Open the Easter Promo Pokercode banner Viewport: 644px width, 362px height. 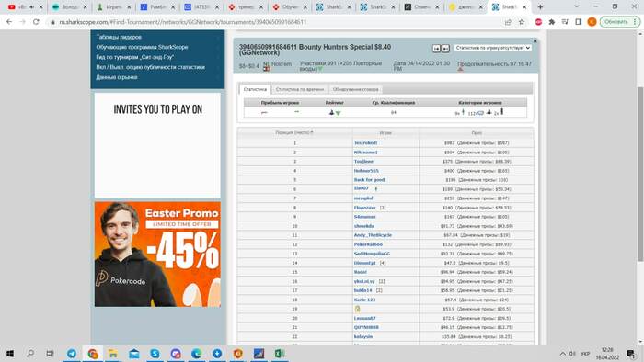tap(157, 255)
